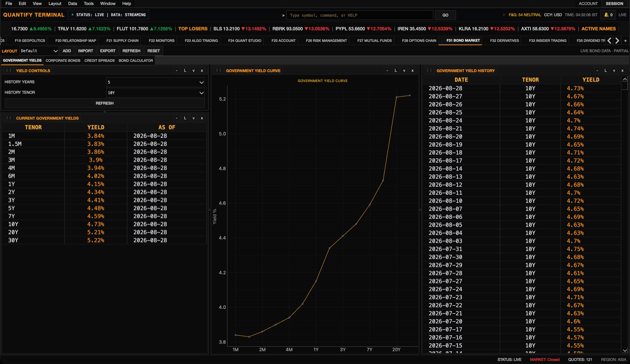This screenshot has width=630, height=364.
Task: Sort by YIELD header in history table
Action: pyautogui.click(x=591, y=80)
